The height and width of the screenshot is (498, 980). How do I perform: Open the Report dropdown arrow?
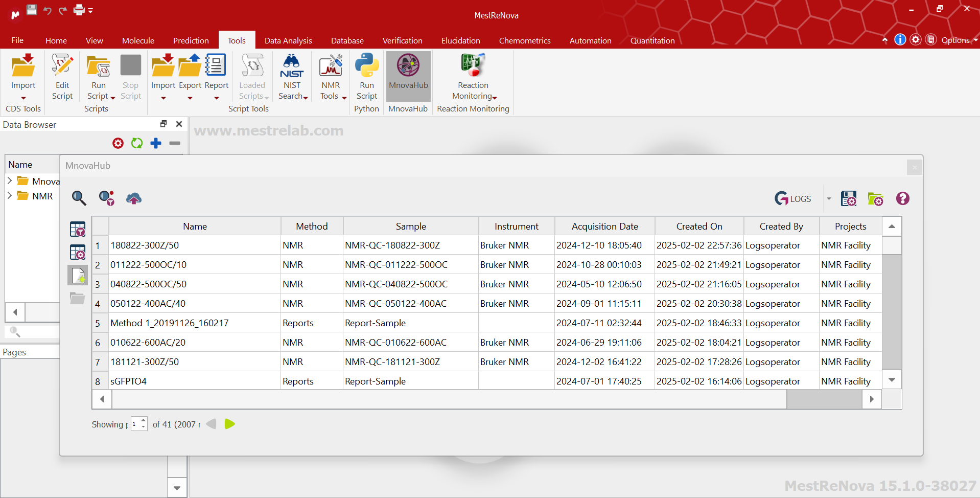tap(217, 98)
